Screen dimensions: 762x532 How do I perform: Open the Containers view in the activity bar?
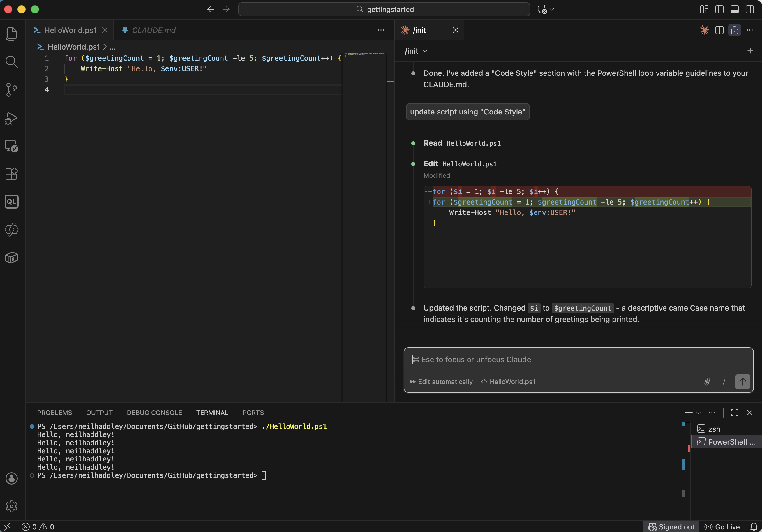click(x=11, y=258)
